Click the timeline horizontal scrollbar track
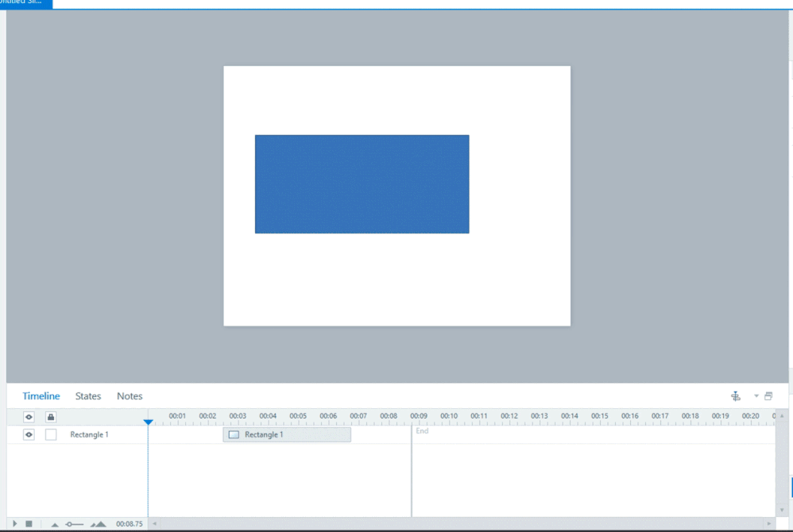Viewport: 793px width, 532px height. click(x=461, y=523)
